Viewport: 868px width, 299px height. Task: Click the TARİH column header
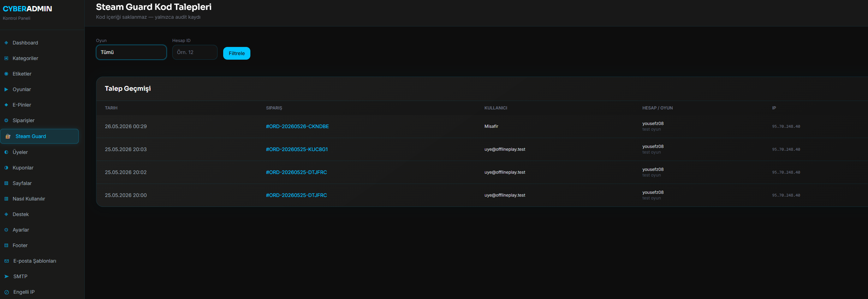[x=111, y=108]
